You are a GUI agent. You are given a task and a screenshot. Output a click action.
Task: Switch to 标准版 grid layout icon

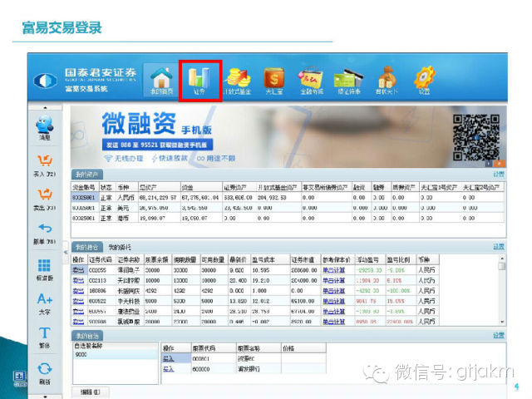44,269
